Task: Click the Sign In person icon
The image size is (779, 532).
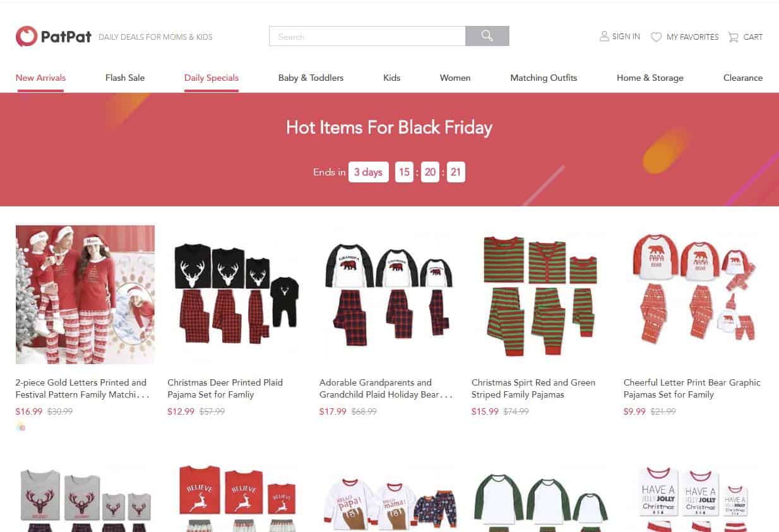Action: (604, 37)
